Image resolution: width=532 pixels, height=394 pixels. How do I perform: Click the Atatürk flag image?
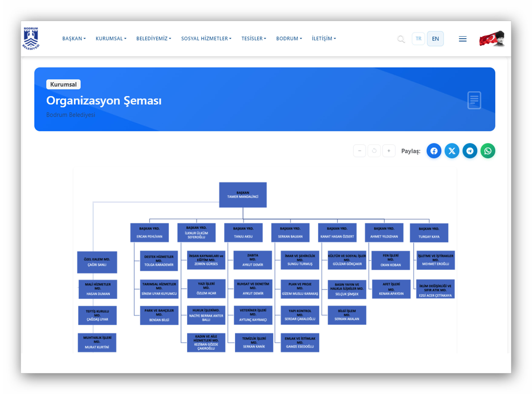pyautogui.click(x=492, y=39)
